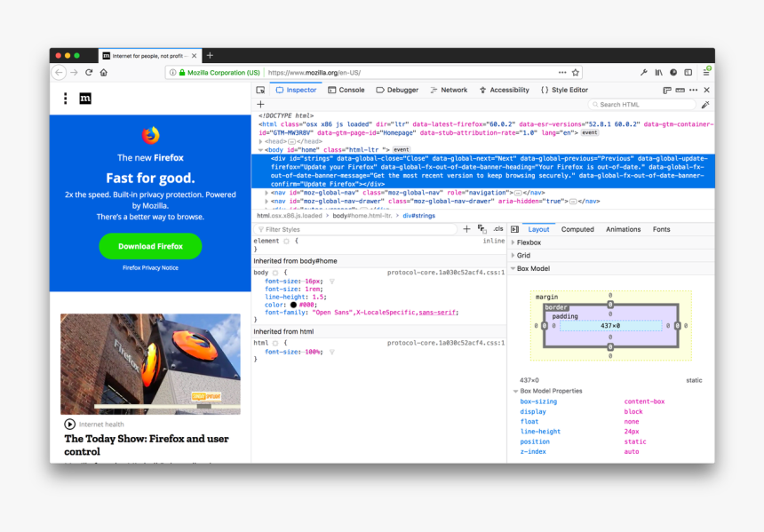Click html event badge in markup
Viewport: 764px width, 532px height.
coord(590,133)
